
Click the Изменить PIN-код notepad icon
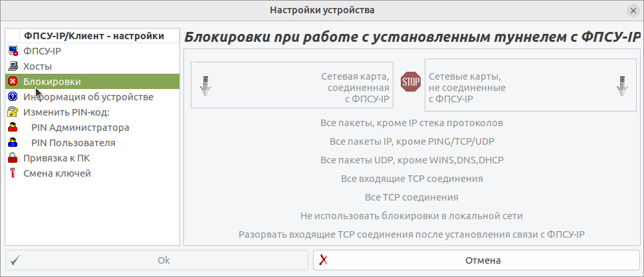pyautogui.click(x=13, y=112)
